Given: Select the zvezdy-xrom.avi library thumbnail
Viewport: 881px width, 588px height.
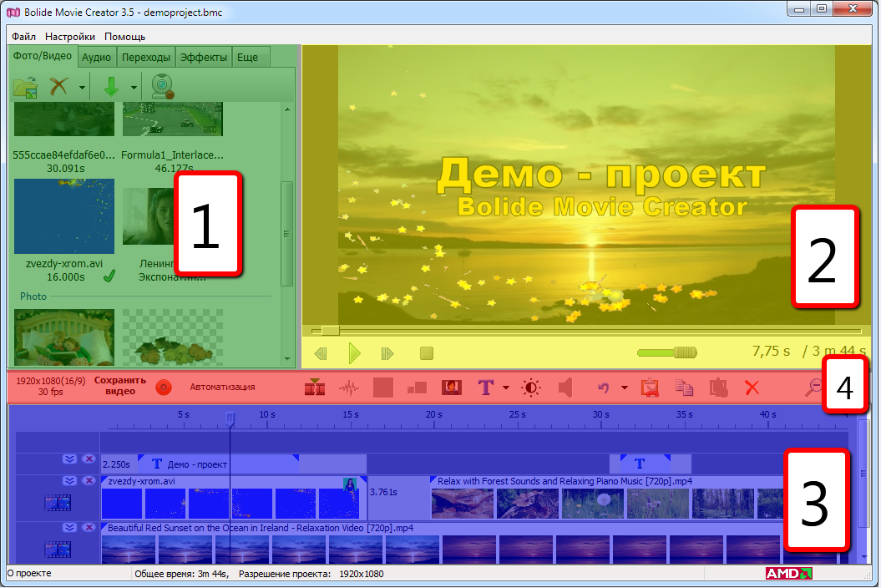Looking at the screenshot, I should 64,216.
